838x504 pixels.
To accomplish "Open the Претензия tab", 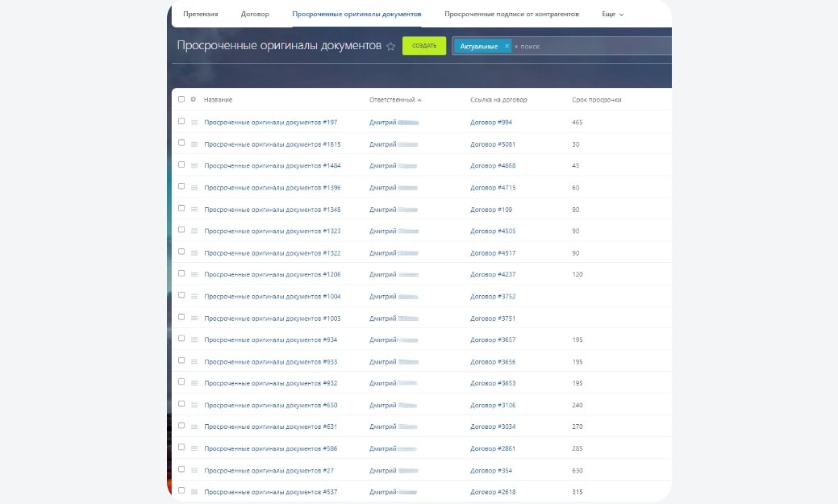I will [200, 14].
